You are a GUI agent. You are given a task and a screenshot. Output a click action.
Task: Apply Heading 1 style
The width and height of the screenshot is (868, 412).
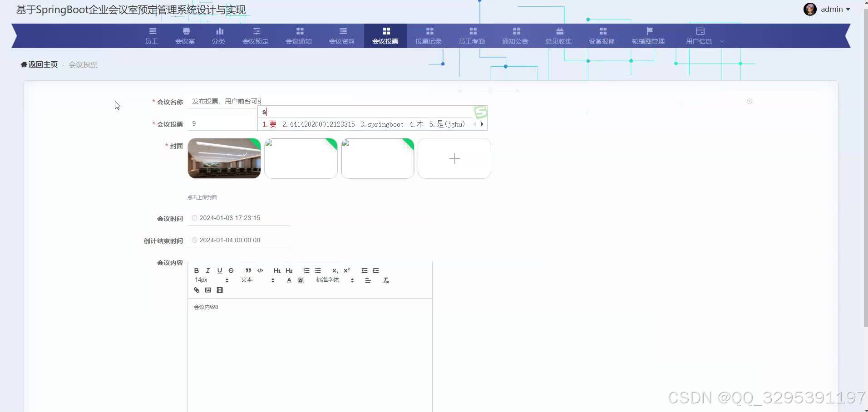point(277,270)
